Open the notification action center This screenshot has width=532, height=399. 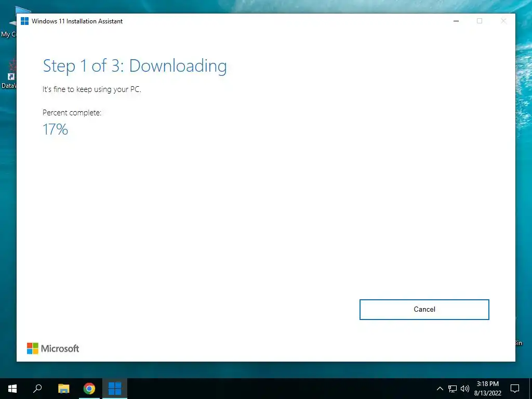click(x=515, y=389)
